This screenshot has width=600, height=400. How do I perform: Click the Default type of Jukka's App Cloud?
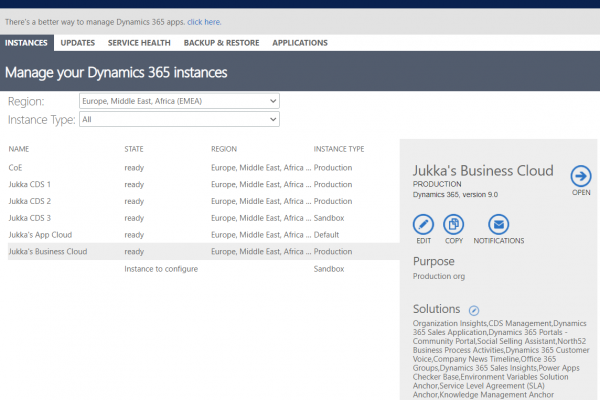pyautogui.click(x=326, y=235)
